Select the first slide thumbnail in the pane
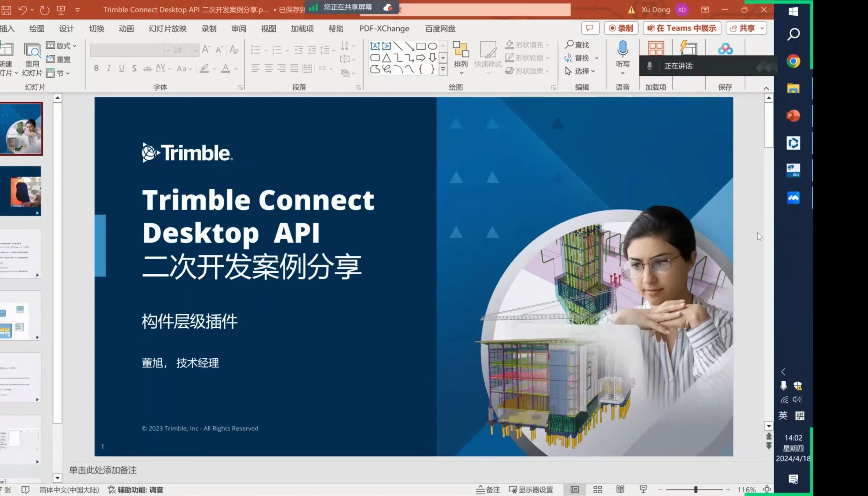 pyautogui.click(x=21, y=129)
